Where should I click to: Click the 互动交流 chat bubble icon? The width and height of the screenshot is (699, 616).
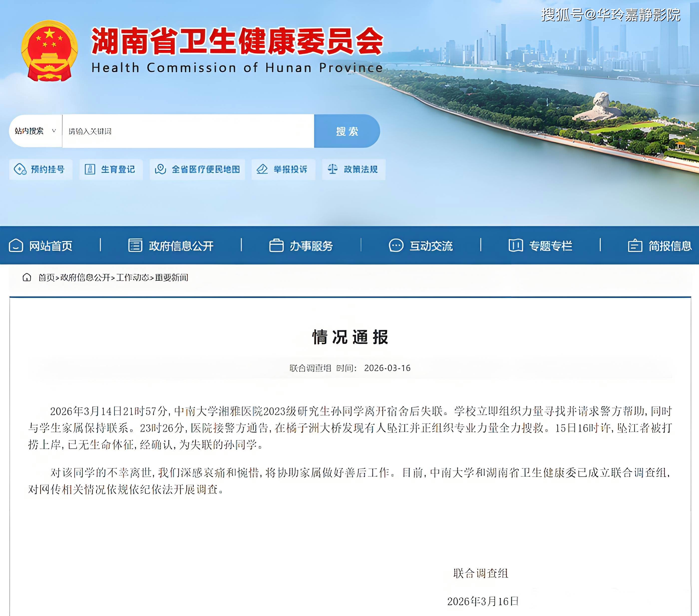(396, 245)
